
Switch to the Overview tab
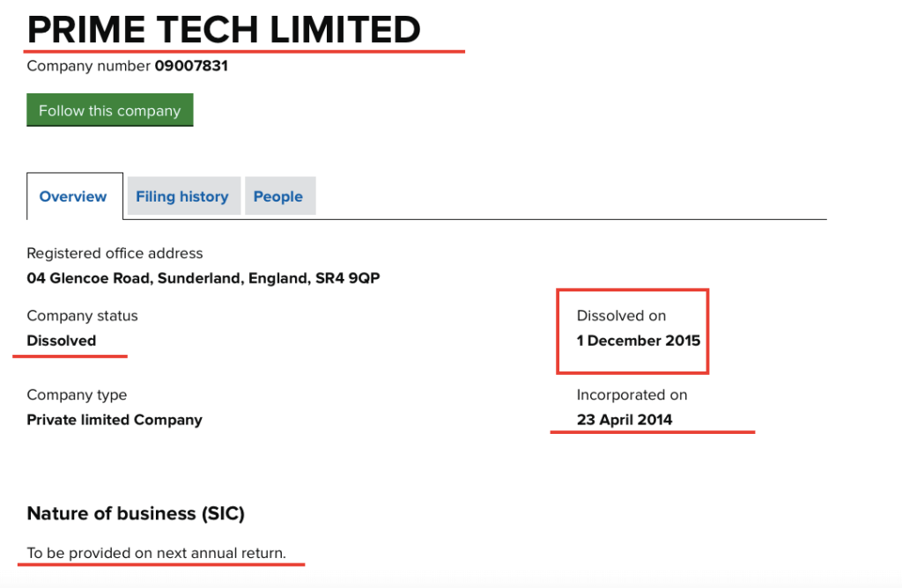coord(73,196)
